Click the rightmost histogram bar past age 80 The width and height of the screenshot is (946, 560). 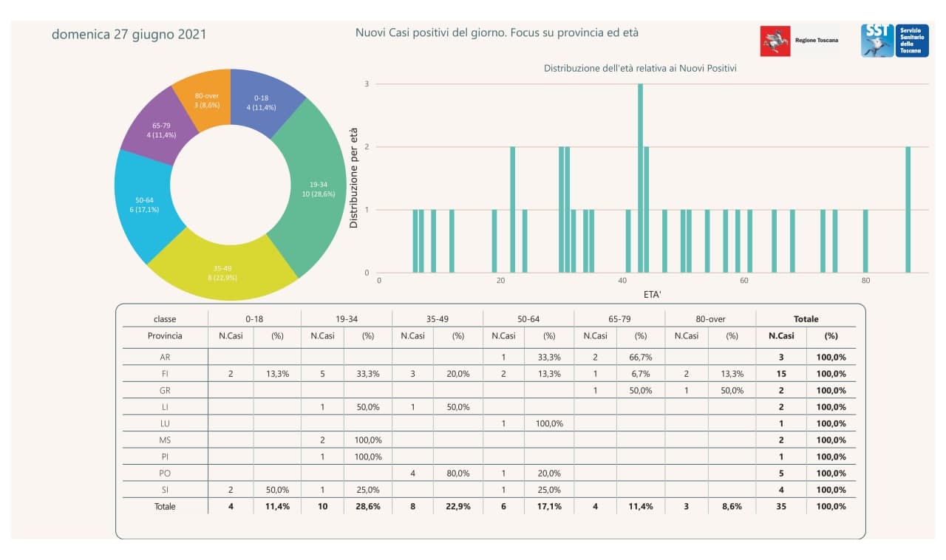(x=908, y=210)
